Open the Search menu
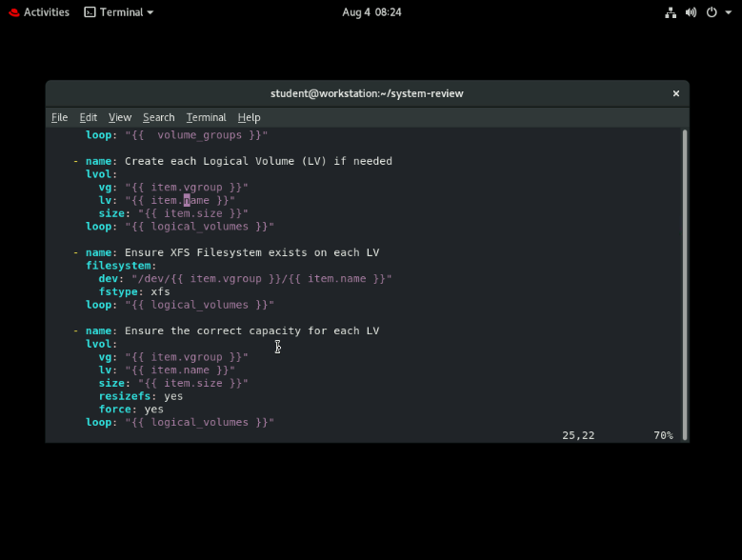 (x=158, y=117)
